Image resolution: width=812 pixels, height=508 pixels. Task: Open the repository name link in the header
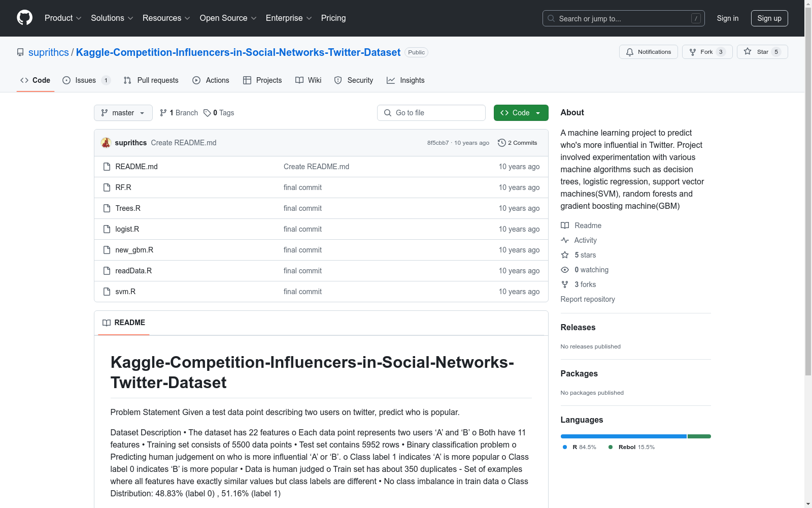click(238, 52)
